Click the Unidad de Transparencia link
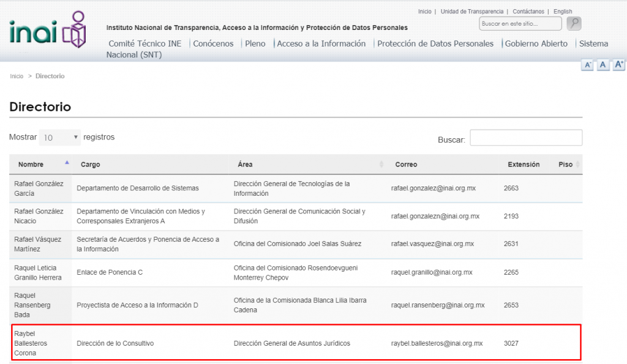627x364 pixels. click(x=472, y=12)
